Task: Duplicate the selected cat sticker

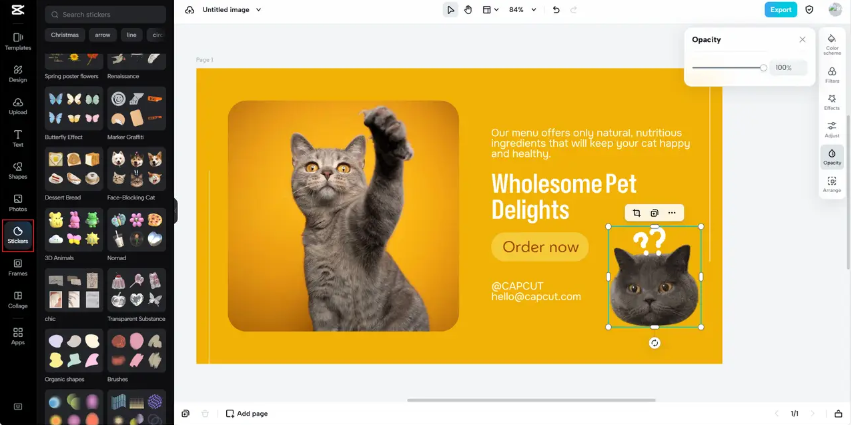Action: (655, 213)
